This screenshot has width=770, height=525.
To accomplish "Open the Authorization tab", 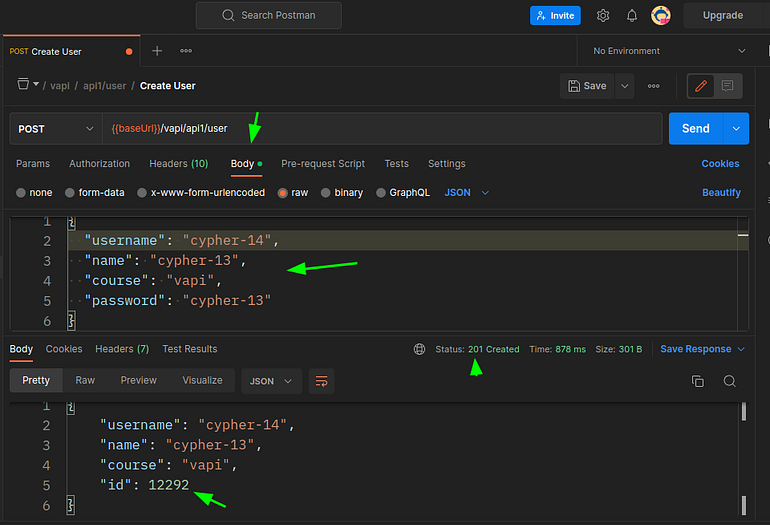I will click(x=99, y=164).
